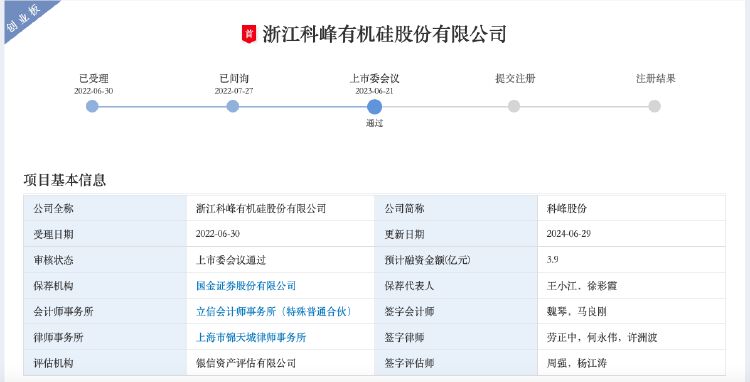Click the 项目基本信息 section heading
Screen dimensions: 750x382
pyautogui.click(x=65, y=180)
